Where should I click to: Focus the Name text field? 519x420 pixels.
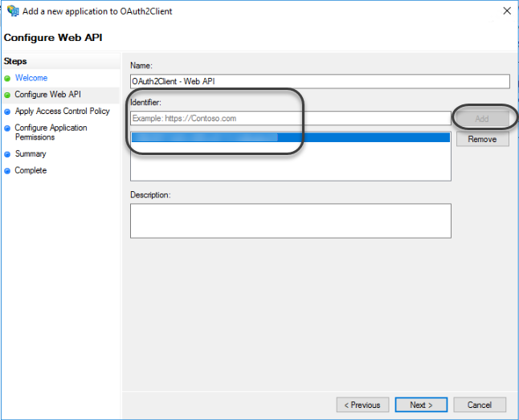point(320,81)
